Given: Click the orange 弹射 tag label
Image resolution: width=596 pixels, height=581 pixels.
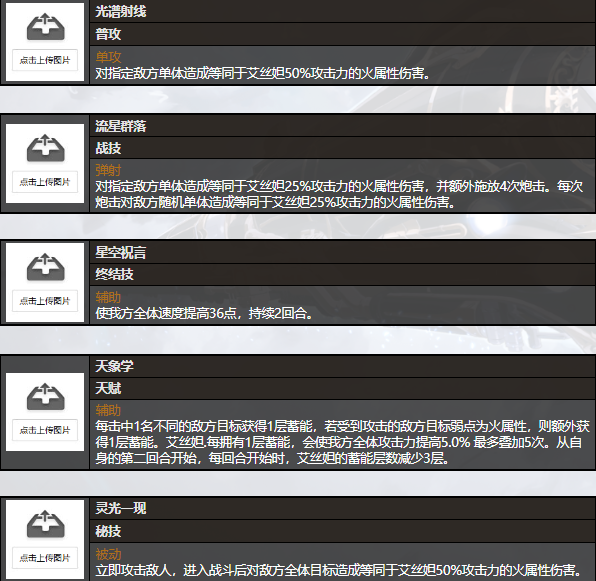Looking at the screenshot, I should pos(108,170).
